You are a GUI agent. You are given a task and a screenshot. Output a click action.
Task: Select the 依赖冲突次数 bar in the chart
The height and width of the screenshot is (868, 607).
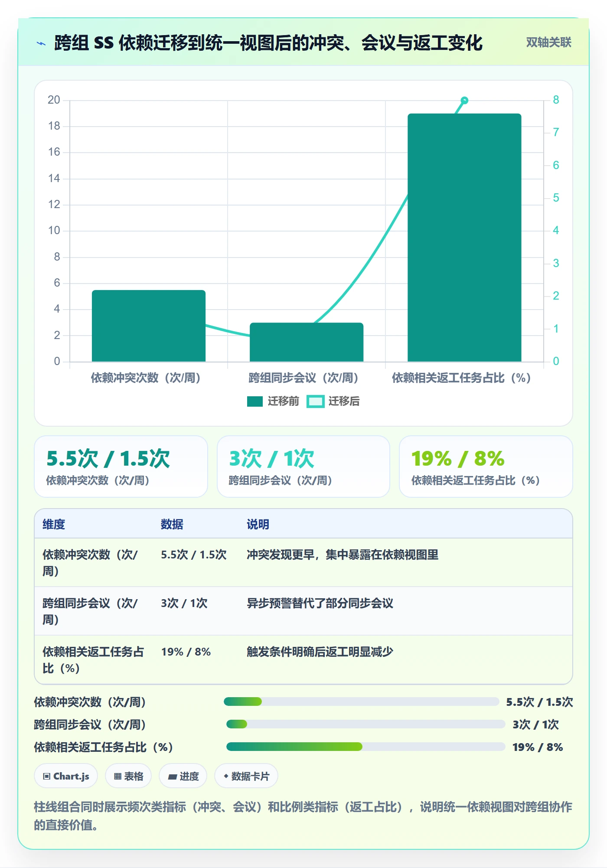(149, 326)
